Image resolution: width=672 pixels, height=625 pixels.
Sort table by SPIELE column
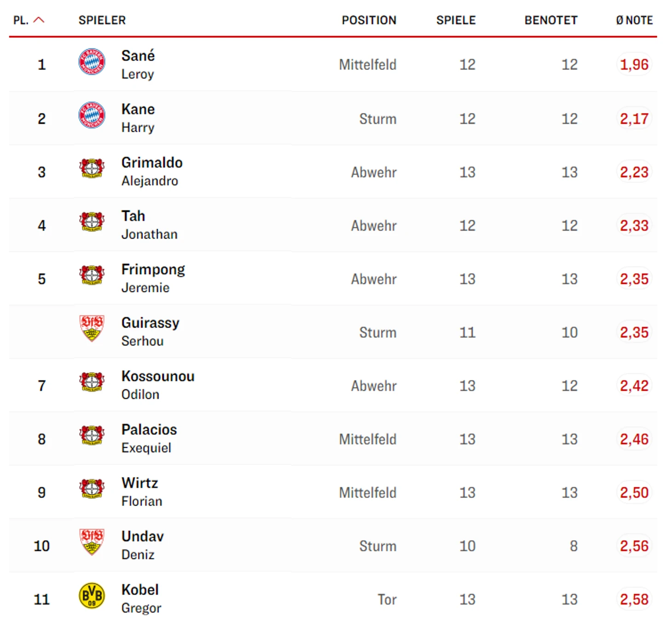(x=456, y=20)
